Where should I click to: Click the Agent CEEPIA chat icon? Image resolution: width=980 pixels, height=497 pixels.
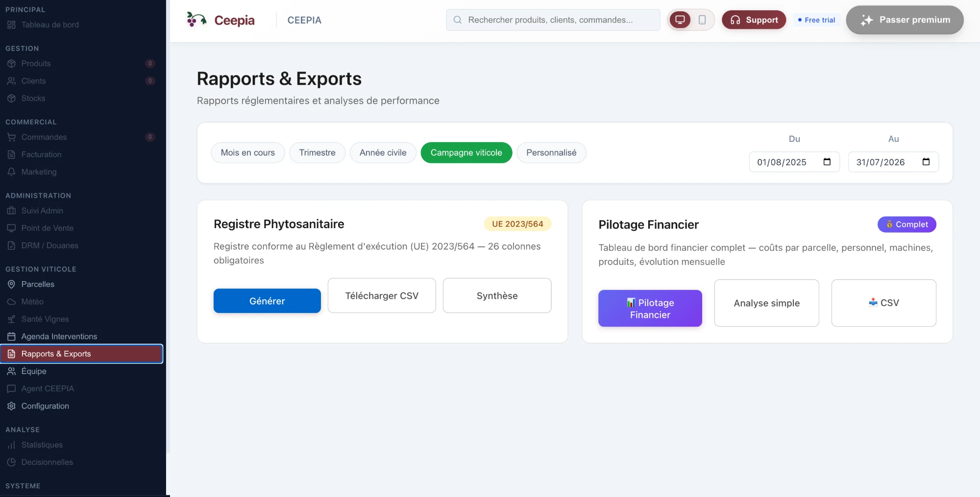point(11,388)
